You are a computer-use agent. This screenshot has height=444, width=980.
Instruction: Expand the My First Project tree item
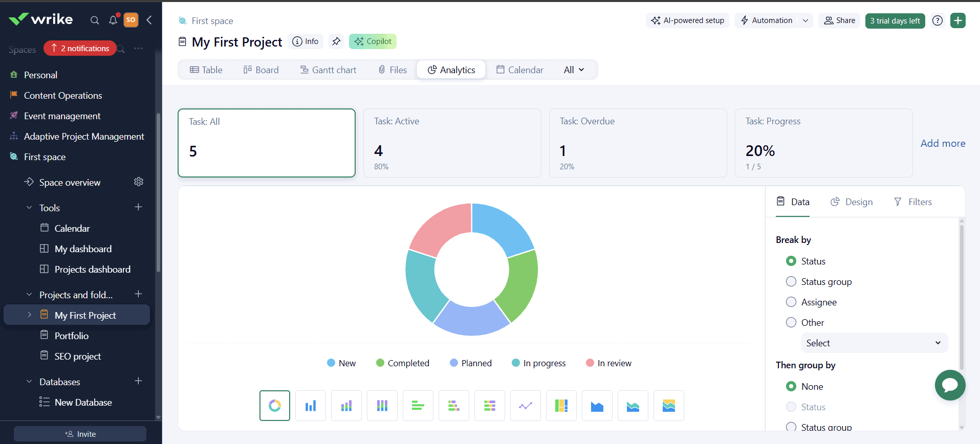point(29,315)
